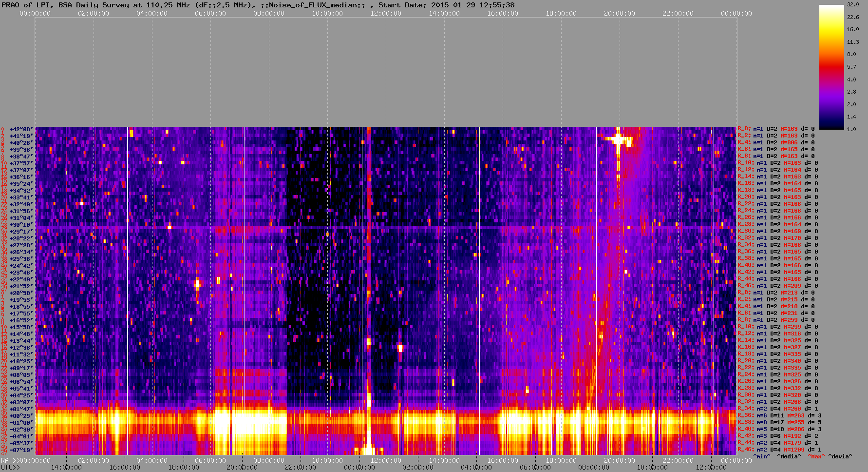Click declination label +36°16'

[20, 177]
